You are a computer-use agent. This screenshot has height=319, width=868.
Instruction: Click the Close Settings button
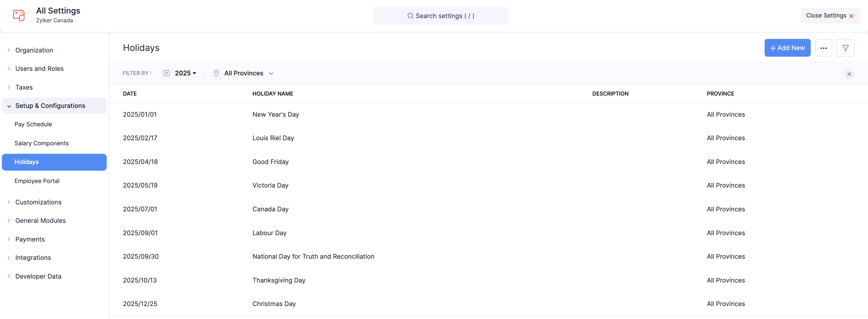tap(829, 15)
